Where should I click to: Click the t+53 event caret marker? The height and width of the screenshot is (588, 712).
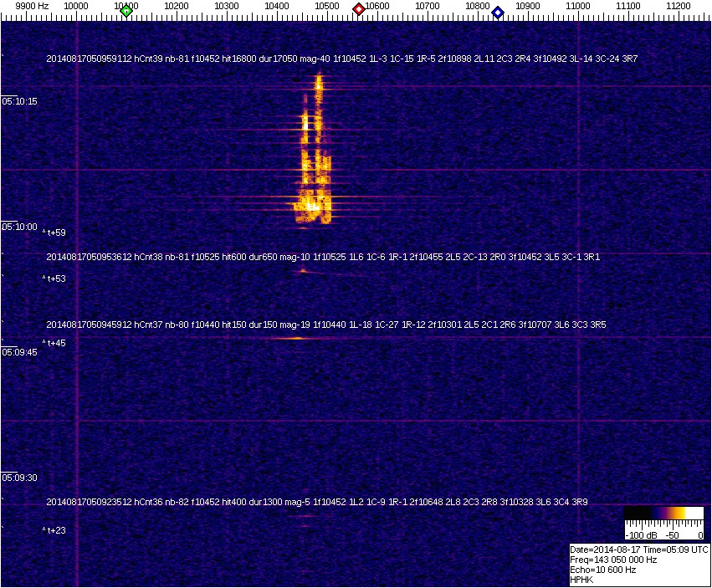[x=54, y=279]
